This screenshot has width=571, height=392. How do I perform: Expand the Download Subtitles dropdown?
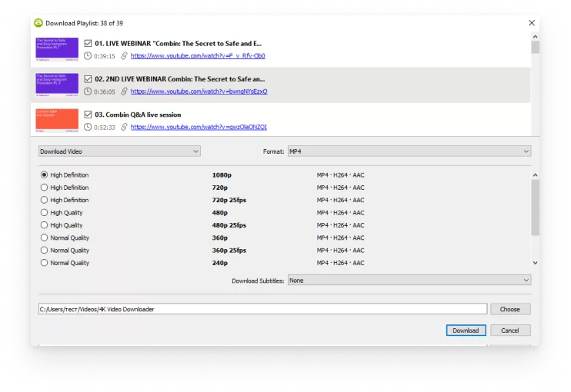coord(409,281)
